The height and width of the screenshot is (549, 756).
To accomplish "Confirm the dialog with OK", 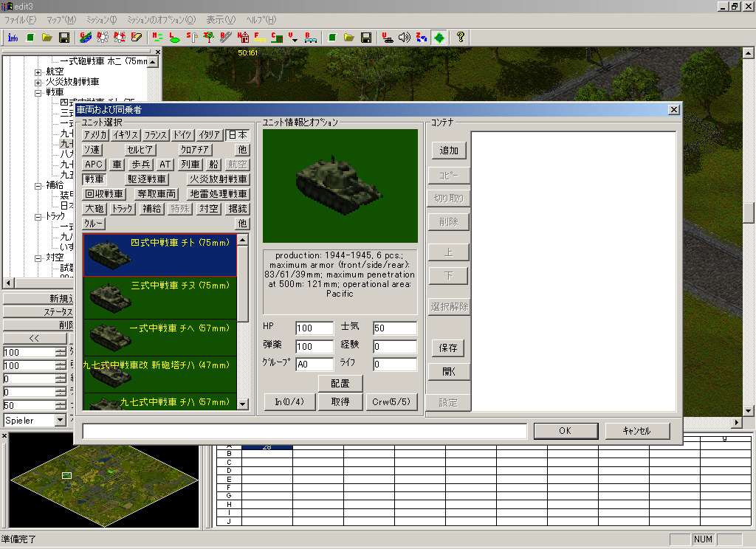I will pos(566,431).
